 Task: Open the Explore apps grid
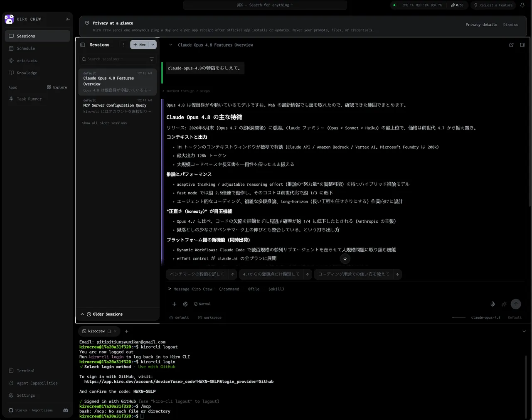tap(57, 87)
